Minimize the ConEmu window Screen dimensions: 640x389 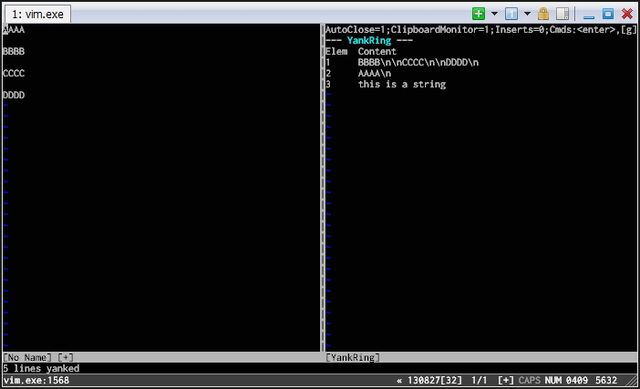click(x=589, y=15)
